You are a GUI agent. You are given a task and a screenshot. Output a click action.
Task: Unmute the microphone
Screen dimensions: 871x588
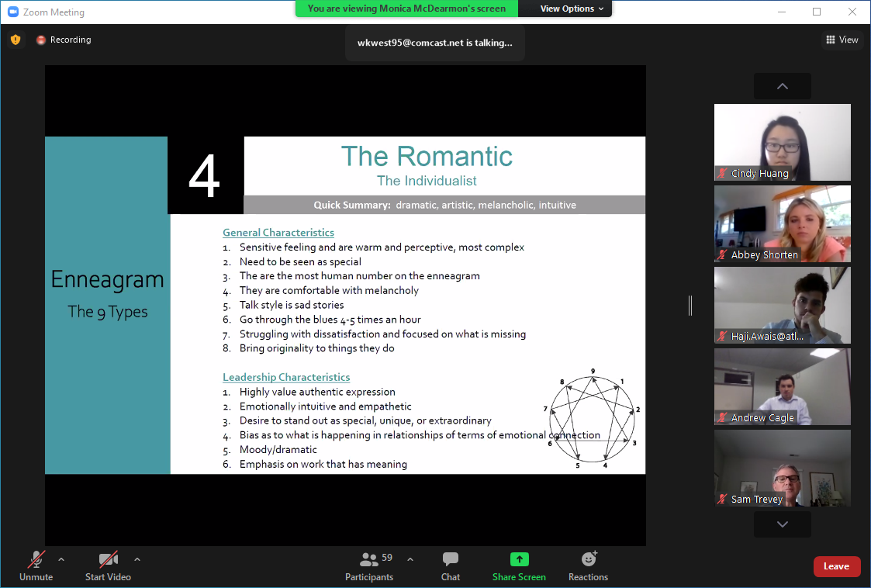coord(36,559)
